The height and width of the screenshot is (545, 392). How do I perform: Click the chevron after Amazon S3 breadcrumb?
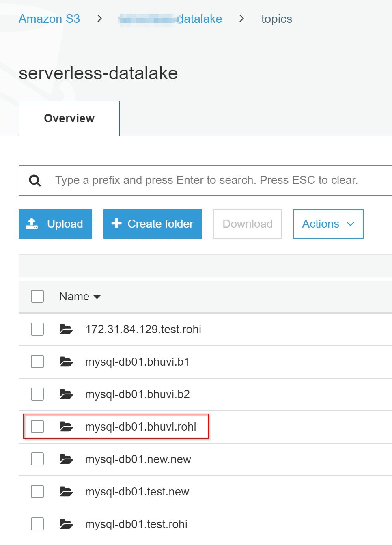[x=99, y=19]
